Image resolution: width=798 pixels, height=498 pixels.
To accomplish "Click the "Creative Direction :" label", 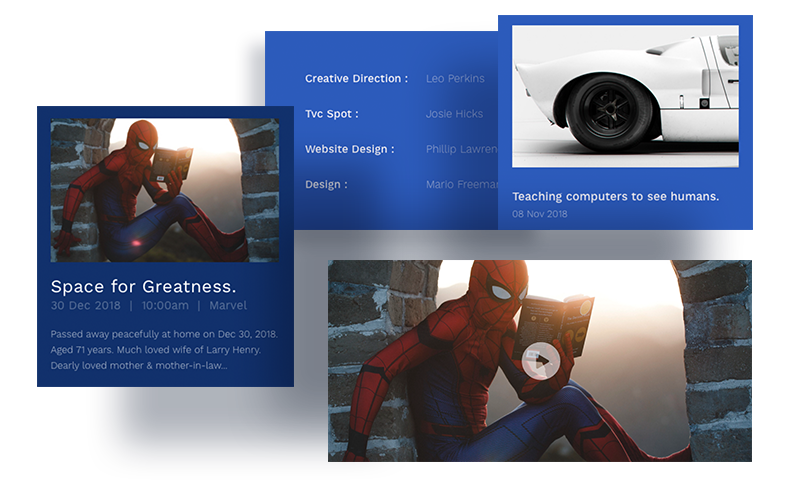I will [356, 78].
